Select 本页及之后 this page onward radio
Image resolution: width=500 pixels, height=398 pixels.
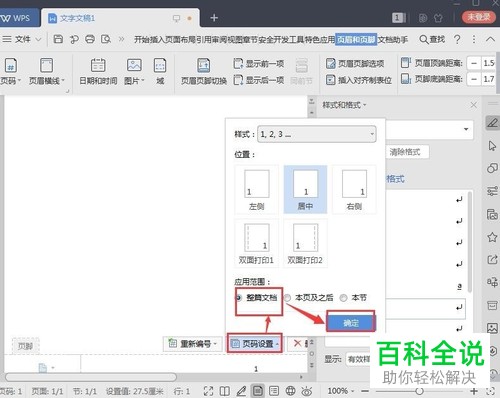point(287,298)
